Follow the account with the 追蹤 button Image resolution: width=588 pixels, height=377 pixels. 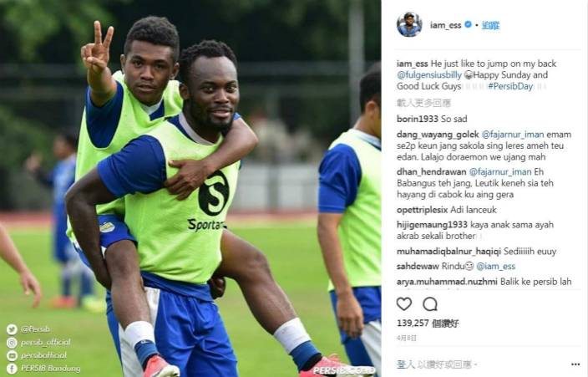(x=490, y=25)
